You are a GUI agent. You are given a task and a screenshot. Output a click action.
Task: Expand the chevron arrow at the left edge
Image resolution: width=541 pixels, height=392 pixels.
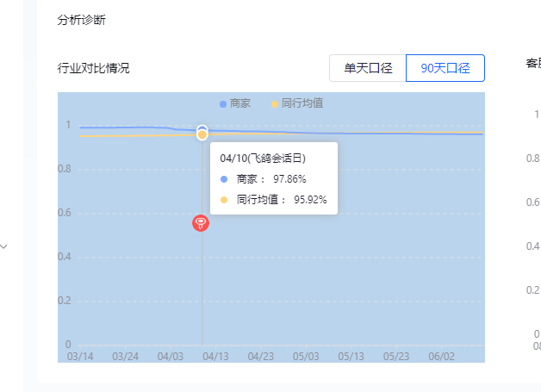coord(4,246)
